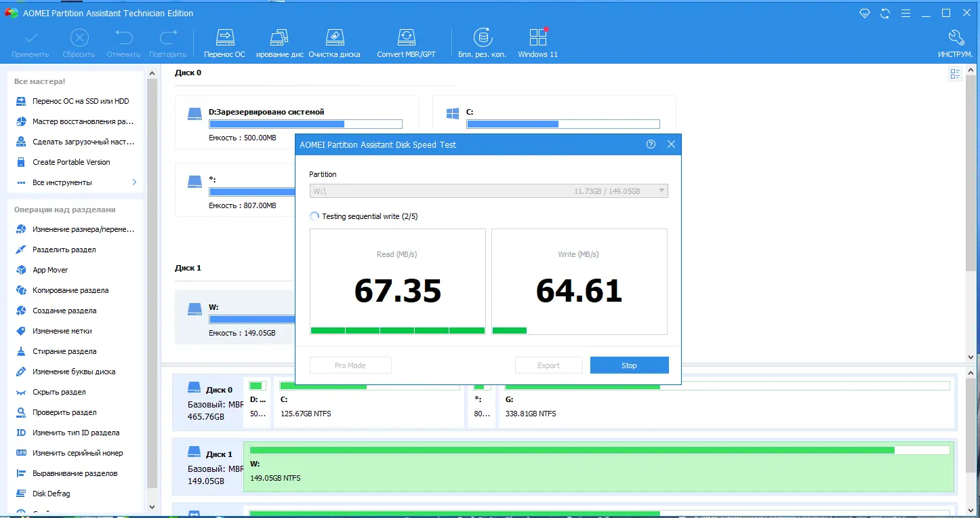This screenshot has width=980, height=518.
Task: Launch Очистка диска from the toolbar
Action: coord(334,43)
